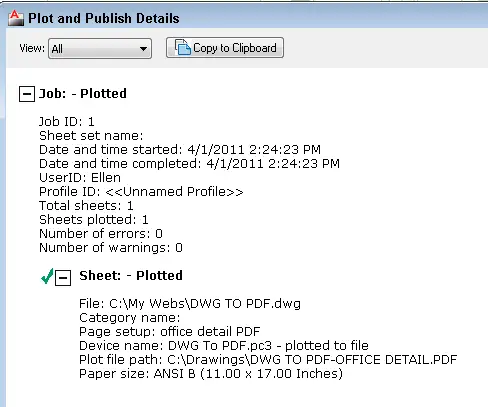
Task: Click the Paper size ANSI B line
Action: (211, 374)
